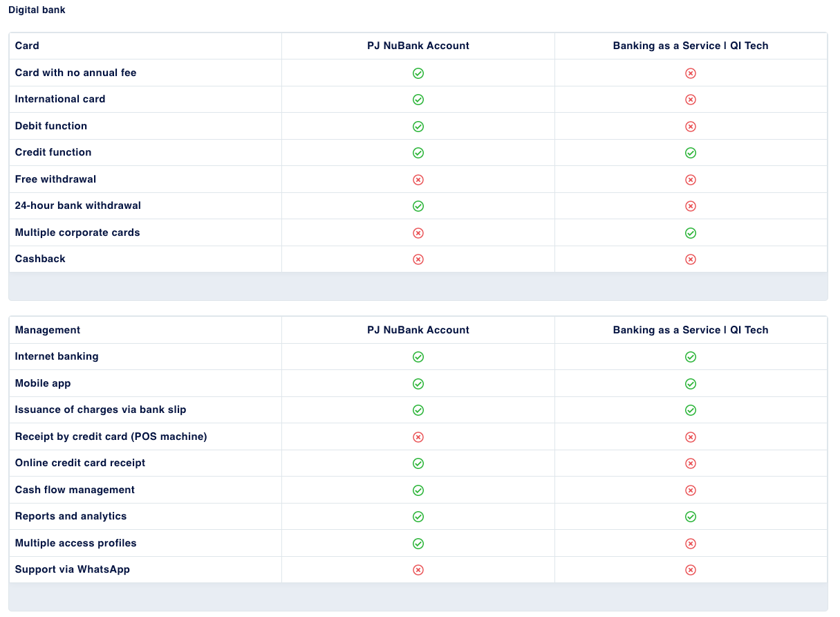This screenshot has width=840, height=617.
Task: Click the NuBank check icon for Credit function
Action: (x=418, y=153)
